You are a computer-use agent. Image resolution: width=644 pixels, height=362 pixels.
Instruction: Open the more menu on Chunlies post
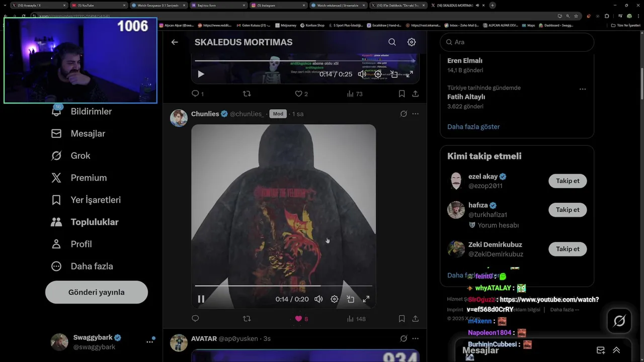tap(415, 114)
